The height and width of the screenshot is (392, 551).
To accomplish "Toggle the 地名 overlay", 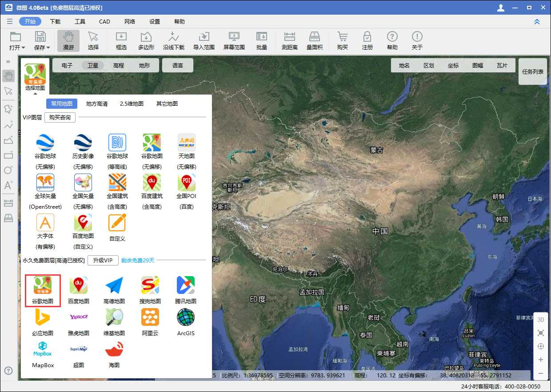I will tap(404, 65).
